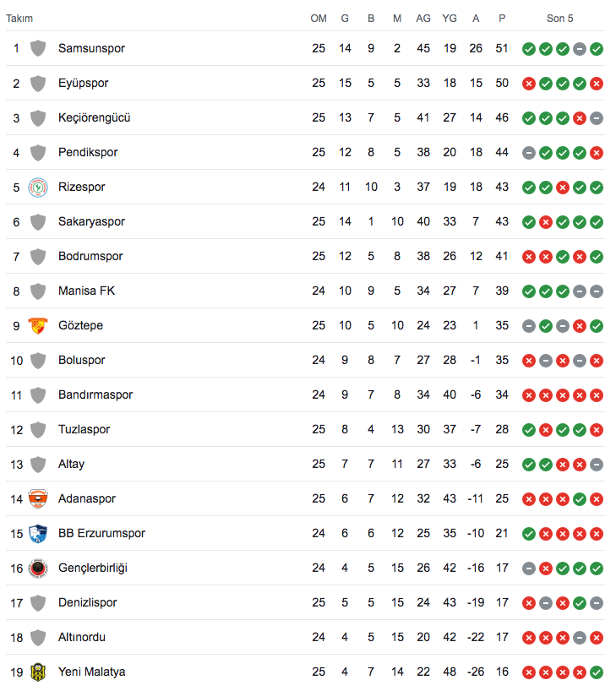Screen dimensions: 616x691
Task: Click the P points column header
Action: coord(502,19)
